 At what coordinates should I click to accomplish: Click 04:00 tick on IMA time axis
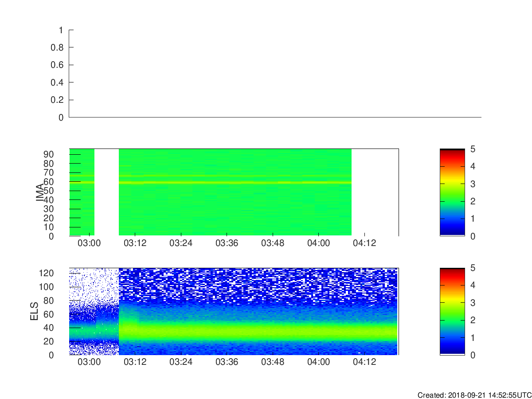pos(318,243)
